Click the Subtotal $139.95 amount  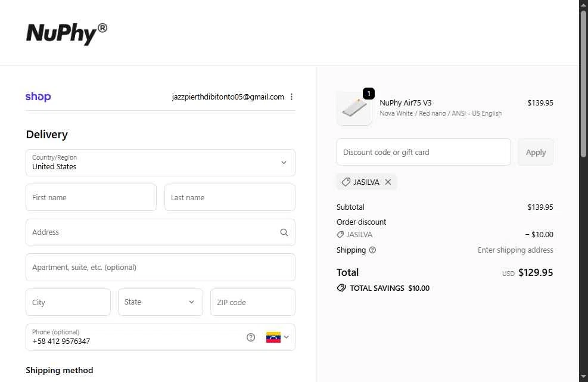click(x=540, y=207)
